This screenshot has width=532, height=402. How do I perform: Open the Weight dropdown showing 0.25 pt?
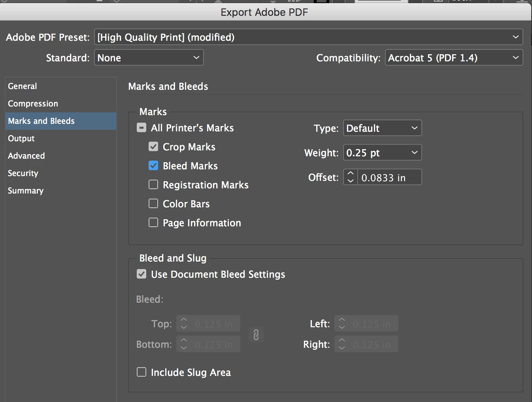[x=382, y=152]
